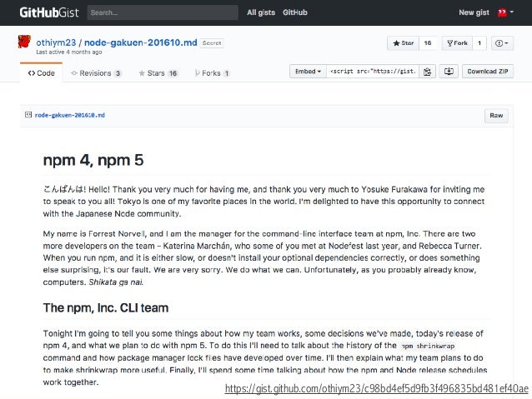Expand the Embed dropdown
The height and width of the screenshot is (399, 532).
coord(308,72)
